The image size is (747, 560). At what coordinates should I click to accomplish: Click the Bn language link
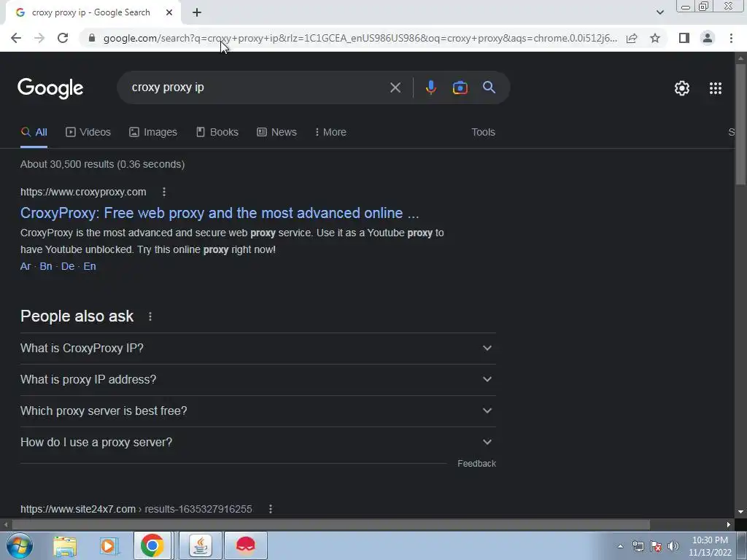click(x=46, y=266)
